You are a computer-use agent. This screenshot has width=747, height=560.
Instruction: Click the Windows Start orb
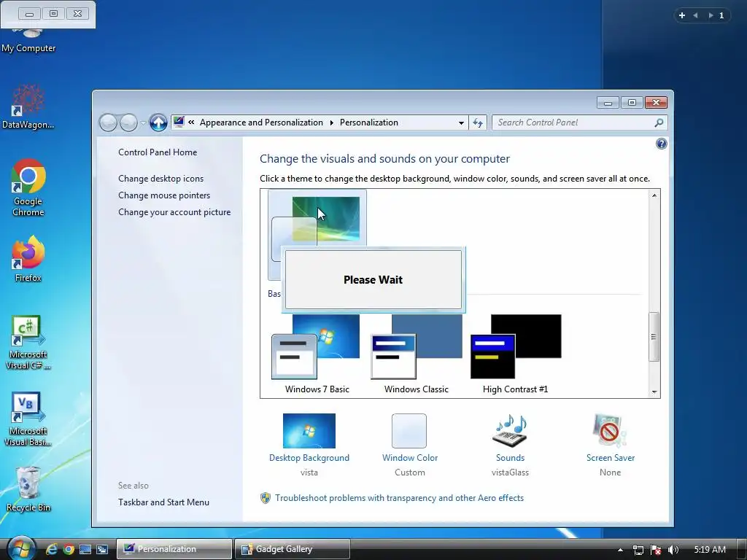[x=21, y=548]
